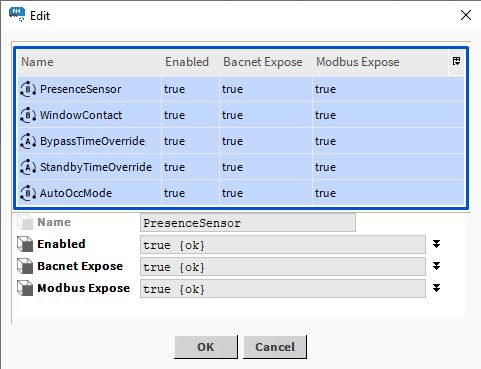Sort table by Name column header

click(x=37, y=62)
